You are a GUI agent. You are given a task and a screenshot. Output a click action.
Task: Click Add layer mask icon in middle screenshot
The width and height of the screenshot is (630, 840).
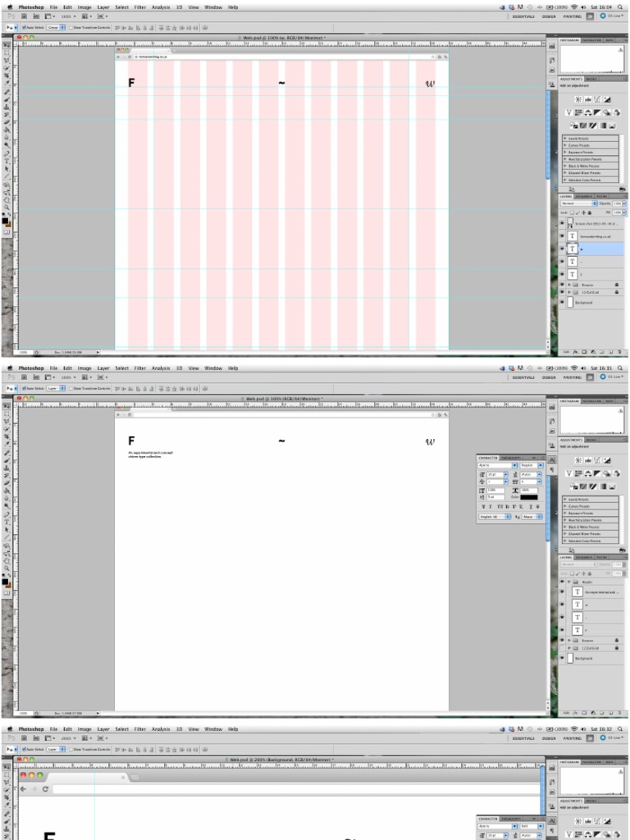point(584,713)
